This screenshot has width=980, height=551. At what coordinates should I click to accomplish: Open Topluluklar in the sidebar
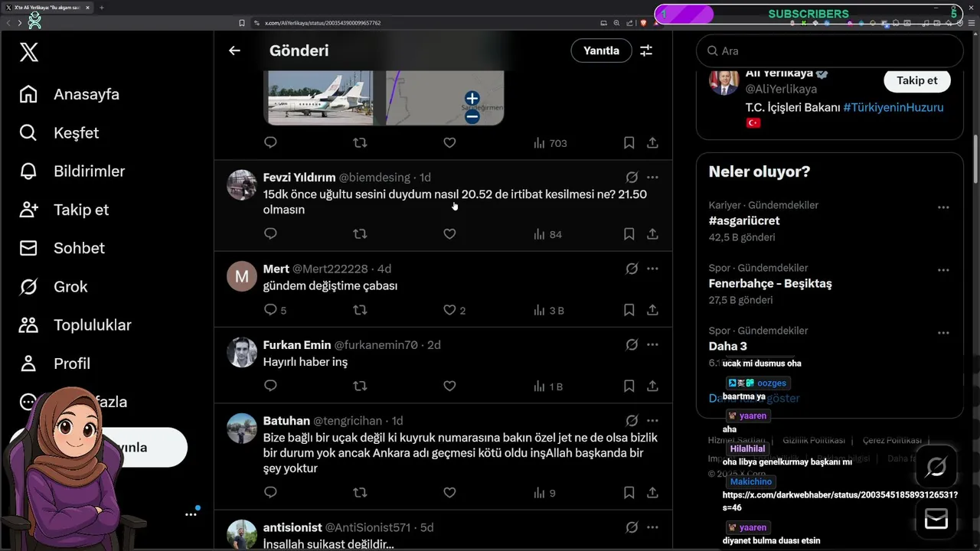pyautogui.click(x=75, y=324)
